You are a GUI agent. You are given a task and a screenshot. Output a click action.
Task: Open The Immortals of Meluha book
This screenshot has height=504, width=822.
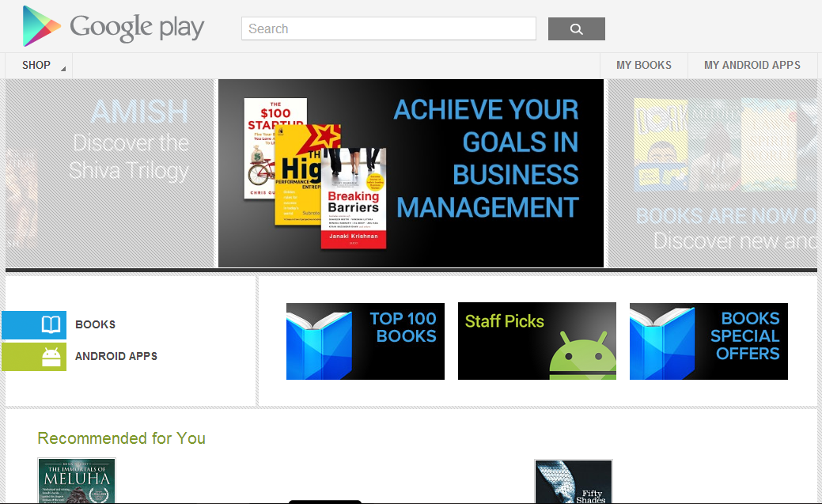point(77,481)
